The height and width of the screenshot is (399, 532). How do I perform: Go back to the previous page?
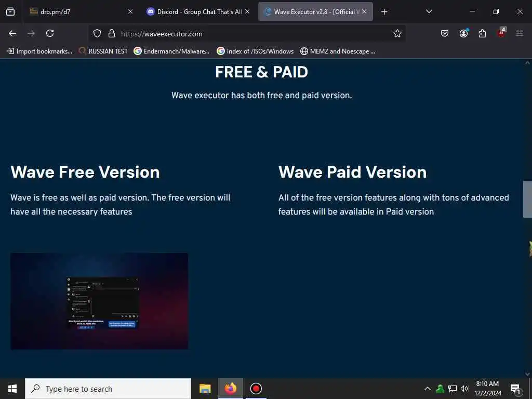click(x=12, y=33)
